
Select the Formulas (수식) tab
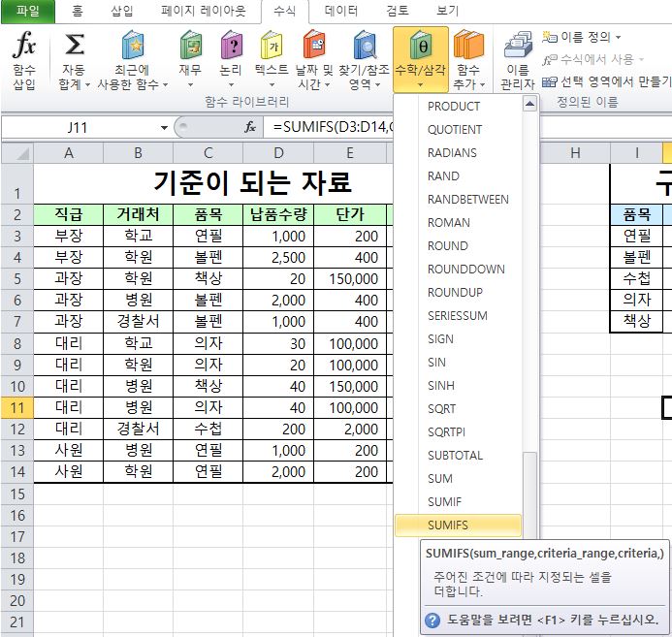[284, 11]
